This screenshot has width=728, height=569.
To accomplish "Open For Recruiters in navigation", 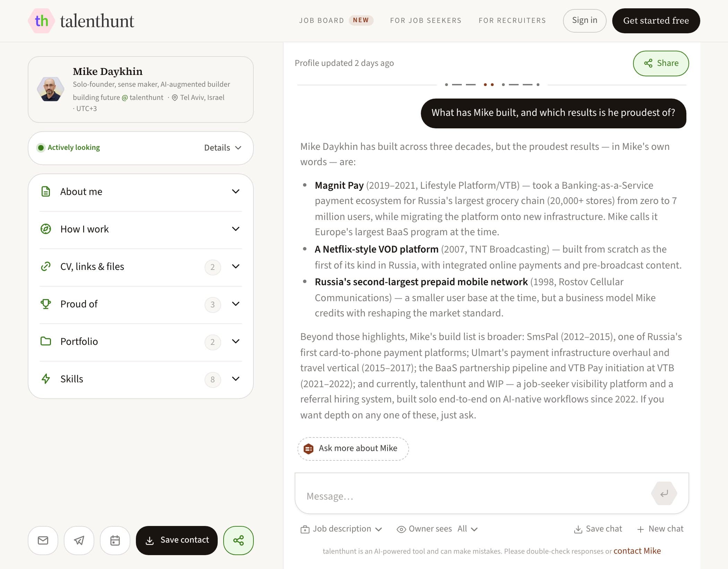I will [x=512, y=20].
